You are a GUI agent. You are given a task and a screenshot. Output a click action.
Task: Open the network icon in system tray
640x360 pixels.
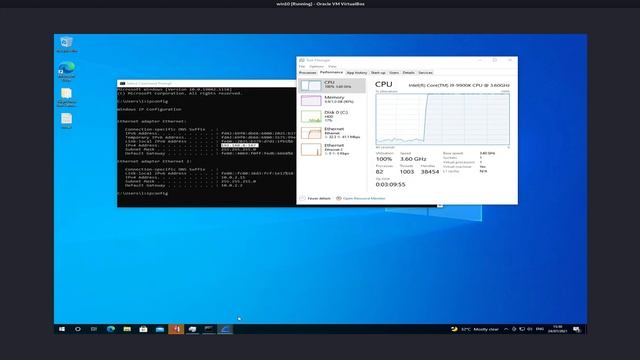522,329
